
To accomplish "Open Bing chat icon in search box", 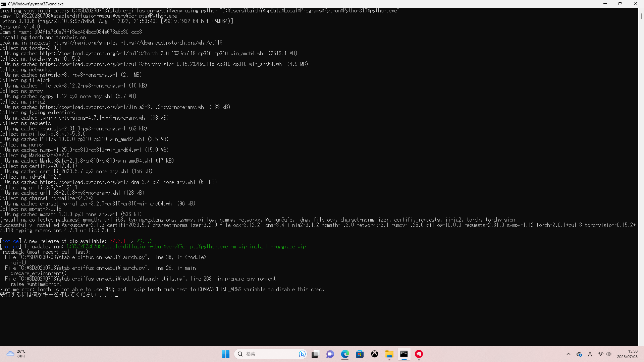I will [302, 354].
